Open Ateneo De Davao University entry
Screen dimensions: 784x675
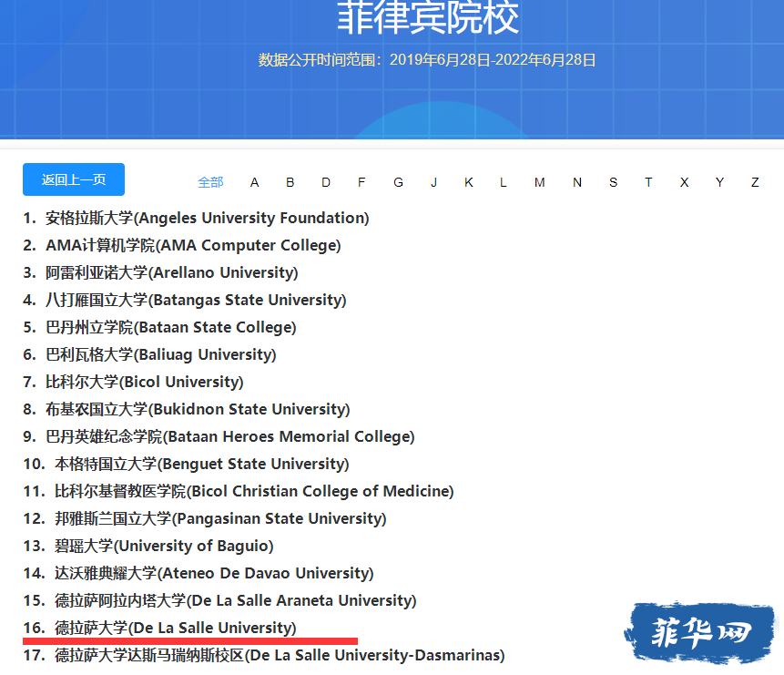(214, 573)
